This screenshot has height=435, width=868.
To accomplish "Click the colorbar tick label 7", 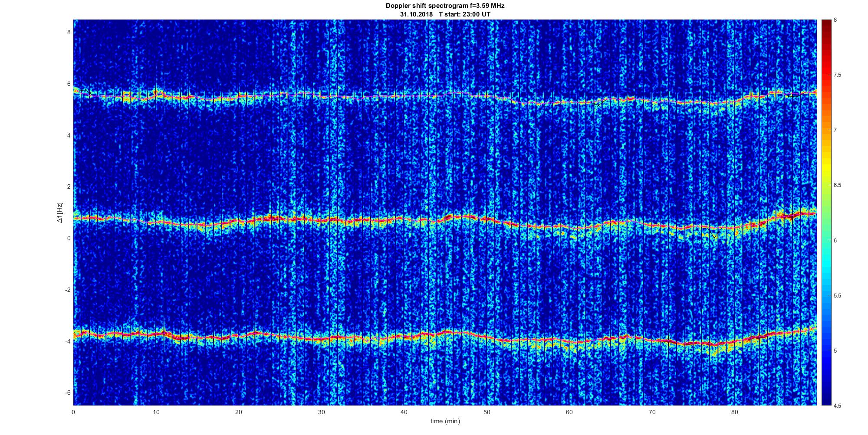I will click(835, 130).
